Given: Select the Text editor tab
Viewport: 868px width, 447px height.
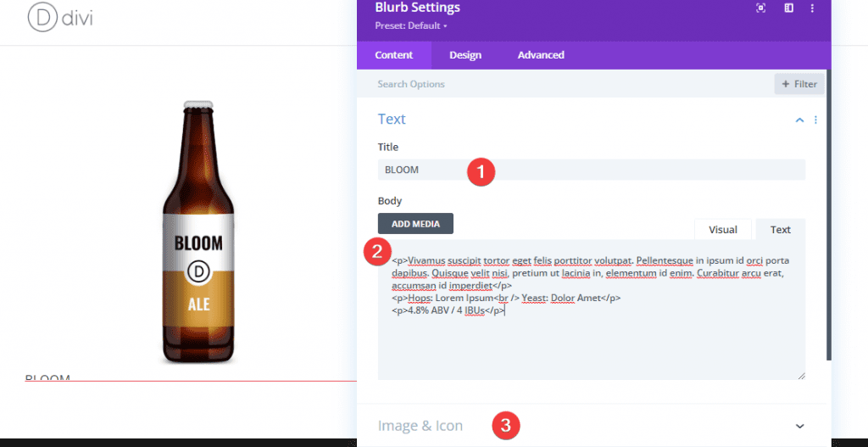Looking at the screenshot, I should pyautogui.click(x=781, y=229).
